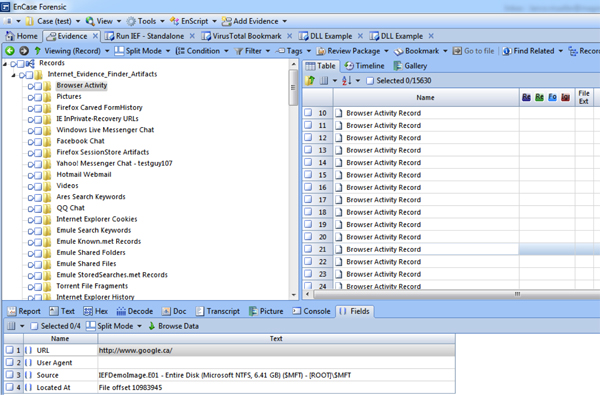This screenshot has height=395, width=600.
Task: Click the Review Package icon
Action: pyautogui.click(x=321, y=51)
